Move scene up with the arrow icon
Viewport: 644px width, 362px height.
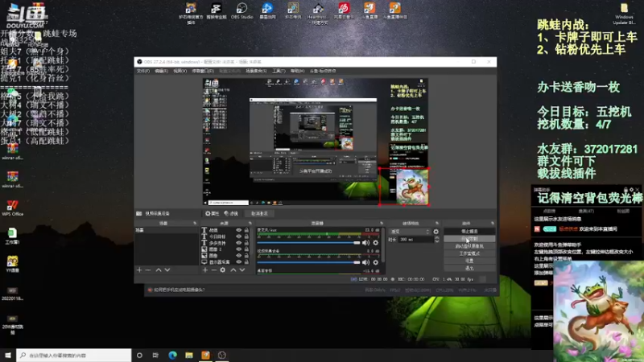pos(158,269)
